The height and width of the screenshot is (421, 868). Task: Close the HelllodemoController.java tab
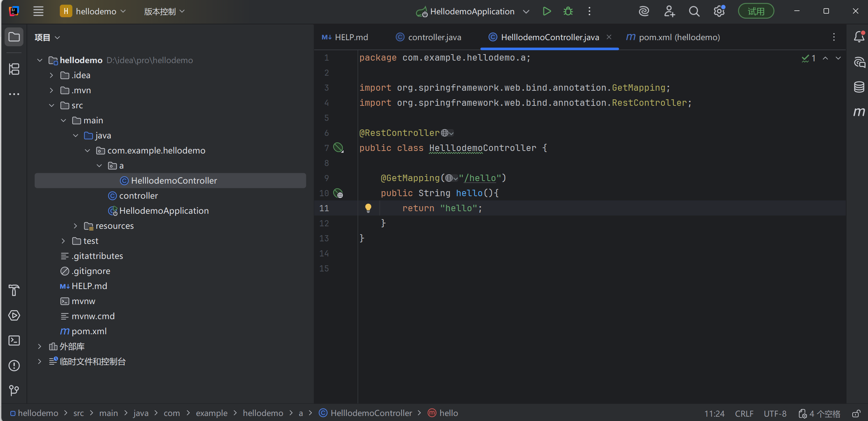[x=609, y=37]
